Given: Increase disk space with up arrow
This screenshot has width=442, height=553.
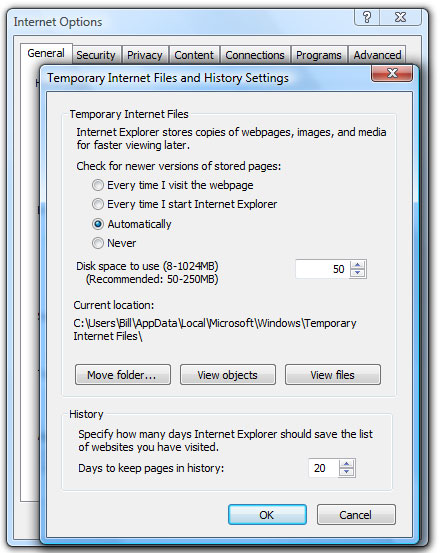Looking at the screenshot, I should (358, 265).
